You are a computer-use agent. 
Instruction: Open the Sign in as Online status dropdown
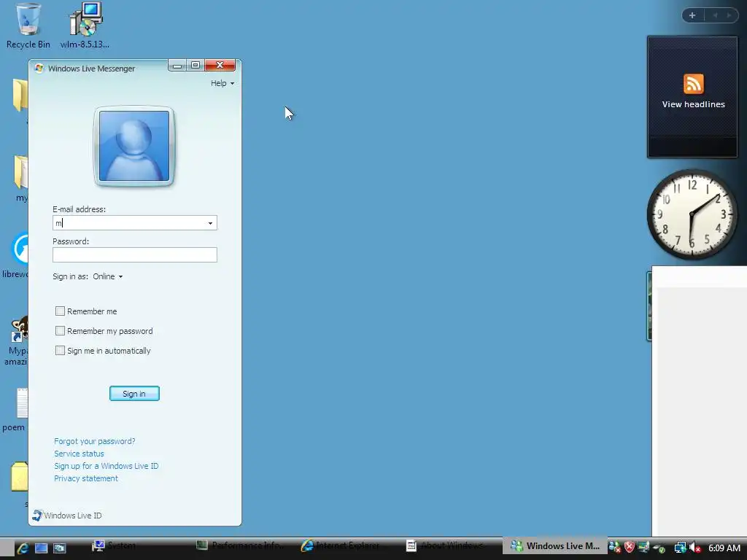pos(108,276)
